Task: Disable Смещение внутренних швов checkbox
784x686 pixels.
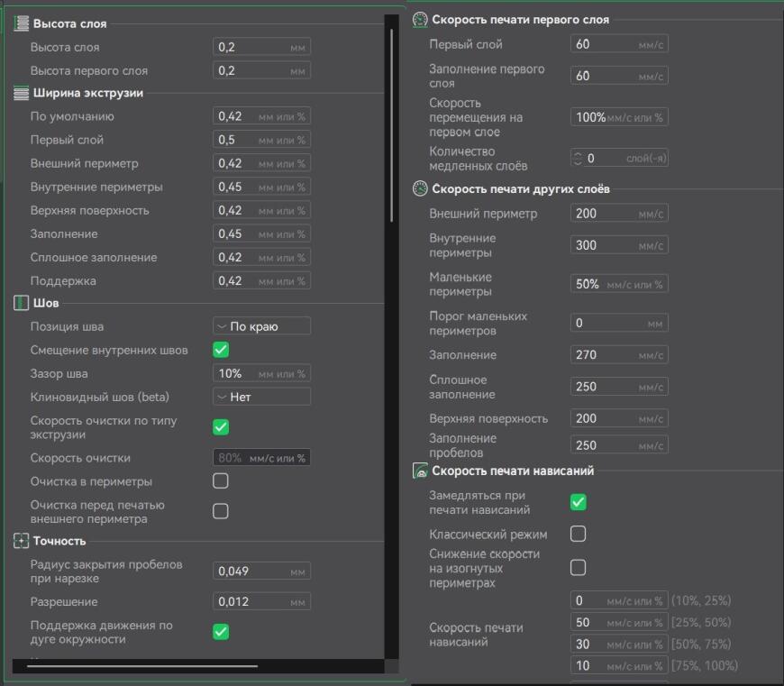Action: click(221, 350)
